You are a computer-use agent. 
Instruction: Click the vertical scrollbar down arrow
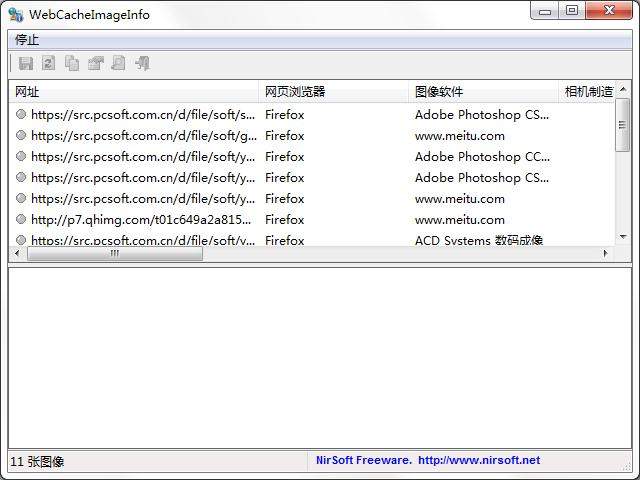(x=622, y=237)
